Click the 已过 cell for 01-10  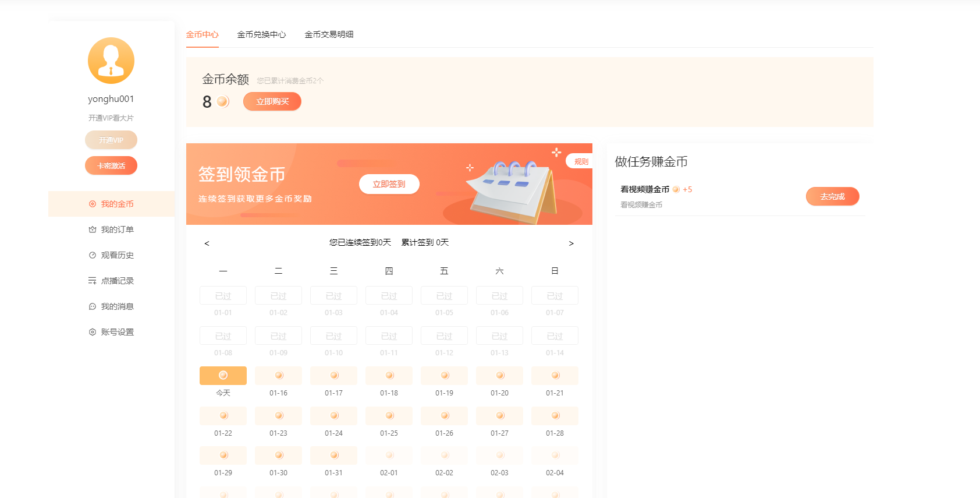[x=333, y=335]
